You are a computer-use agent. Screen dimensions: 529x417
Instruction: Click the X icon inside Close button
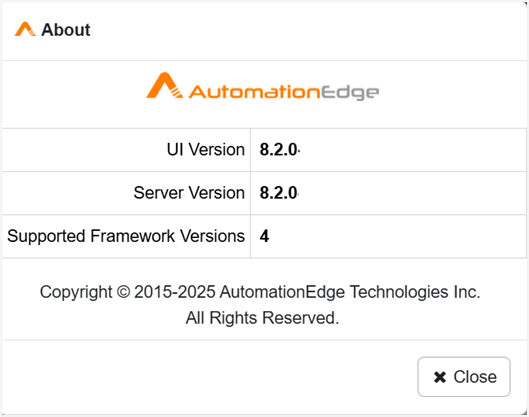(440, 377)
